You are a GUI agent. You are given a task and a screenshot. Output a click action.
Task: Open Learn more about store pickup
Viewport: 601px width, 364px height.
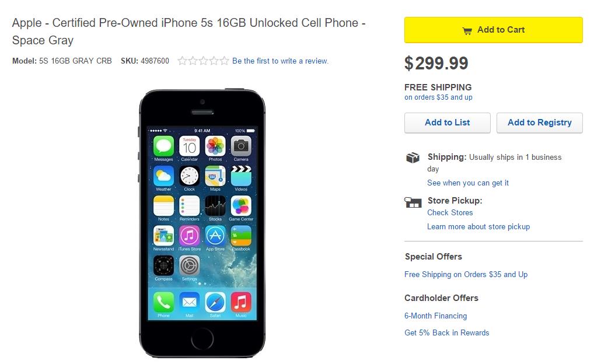[x=478, y=227]
